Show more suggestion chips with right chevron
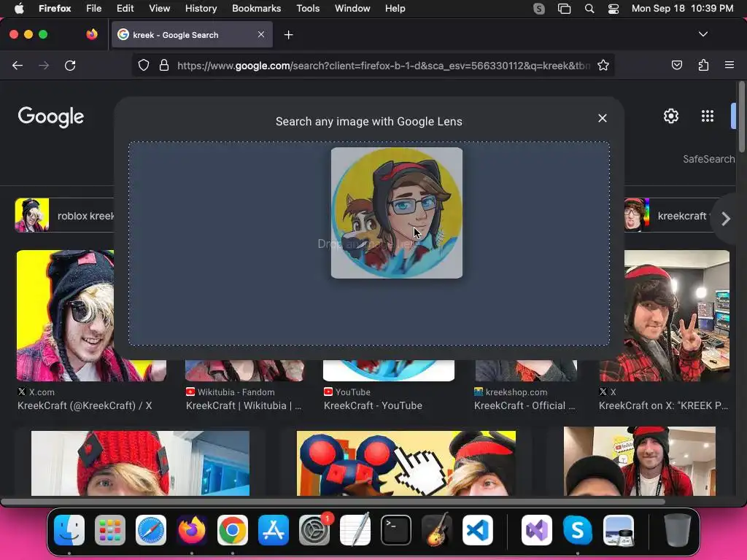 [726, 219]
